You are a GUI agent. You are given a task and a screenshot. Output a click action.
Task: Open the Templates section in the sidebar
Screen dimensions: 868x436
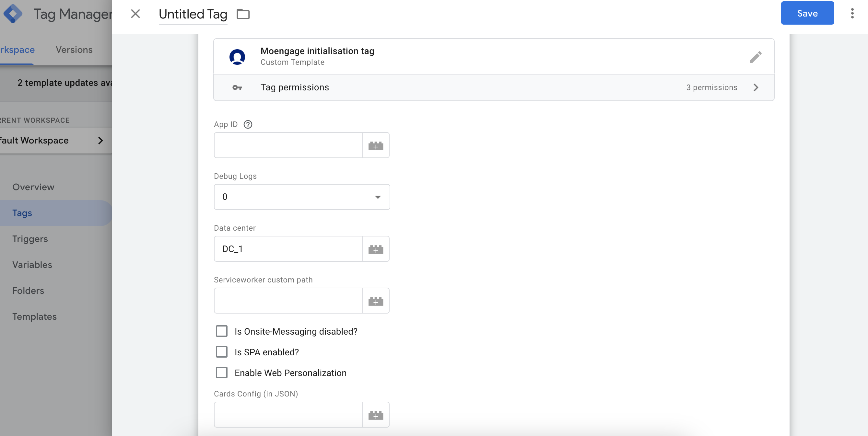point(34,316)
